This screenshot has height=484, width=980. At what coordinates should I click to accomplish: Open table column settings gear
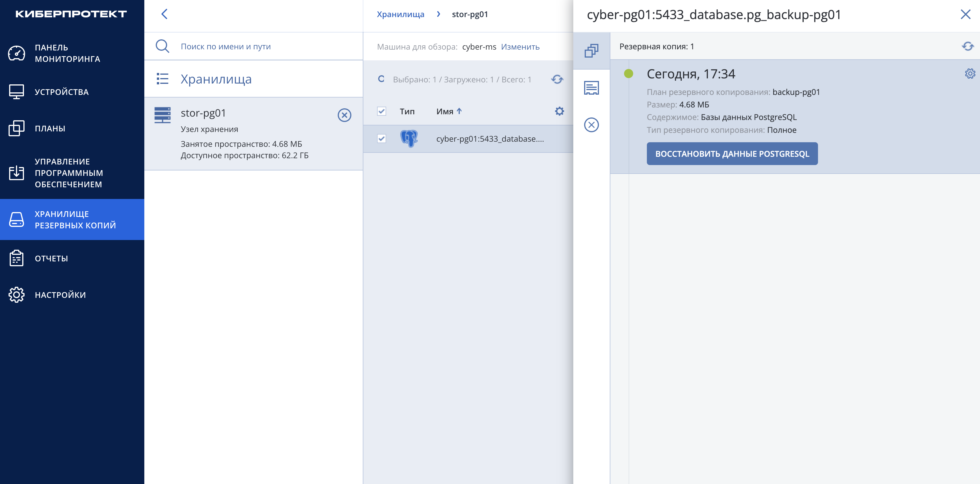(559, 111)
